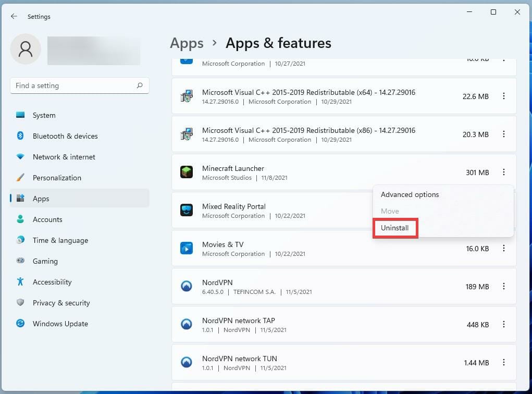Open more options for NordVPN 6.40.5.0

(x=503, y=287)
